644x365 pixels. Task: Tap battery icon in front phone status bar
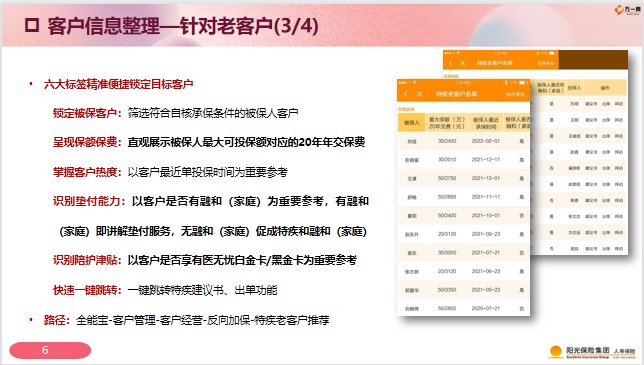tap(522, 83)
